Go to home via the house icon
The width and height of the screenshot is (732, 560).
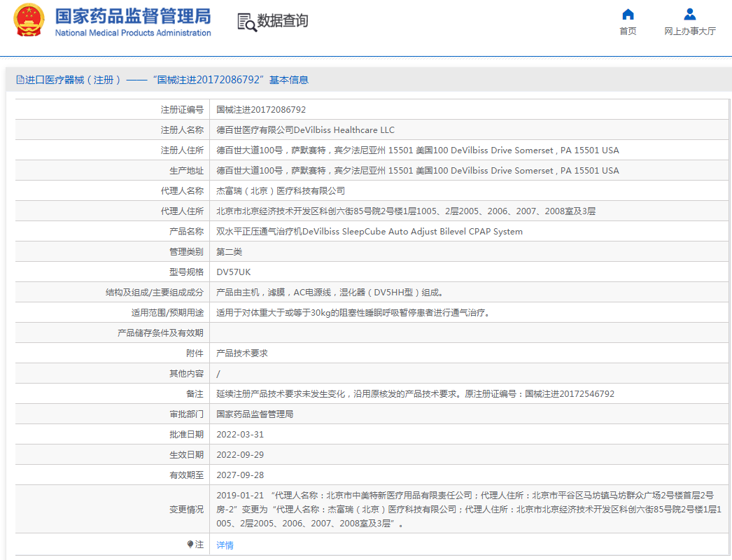[628, 14]
